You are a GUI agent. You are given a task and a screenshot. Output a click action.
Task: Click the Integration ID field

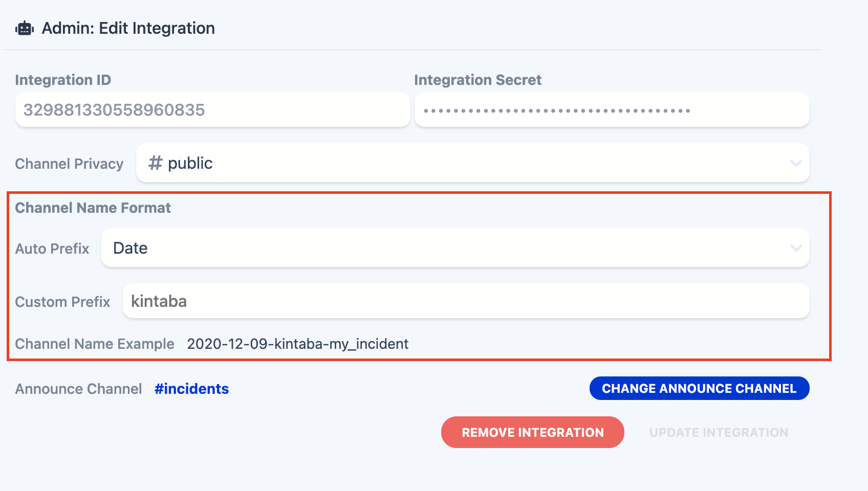pyautogui.click(x=213, y=110)
